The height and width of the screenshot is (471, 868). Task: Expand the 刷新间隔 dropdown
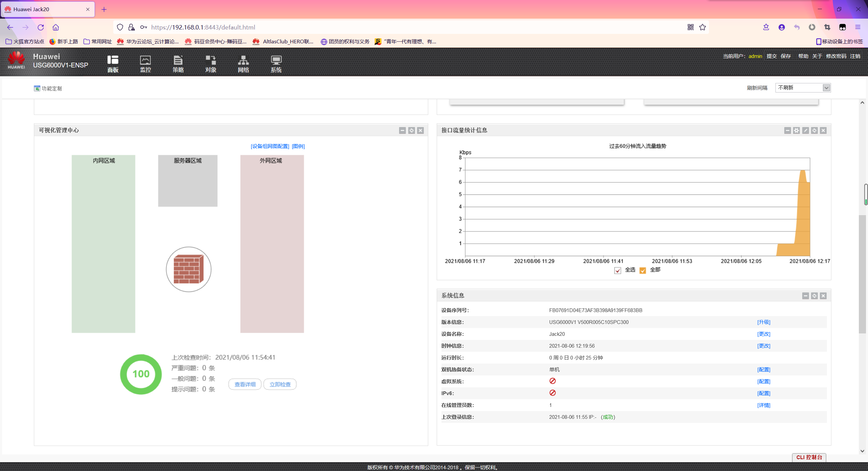[826, 88]
